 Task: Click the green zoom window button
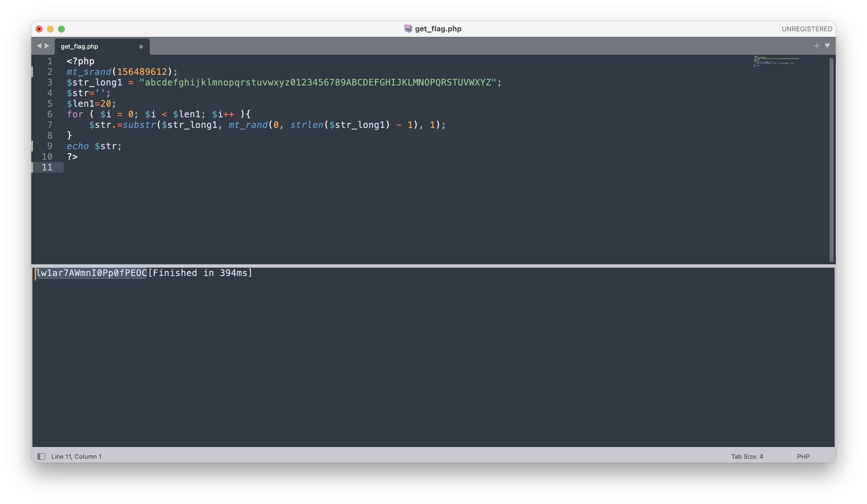pos(61,29)
